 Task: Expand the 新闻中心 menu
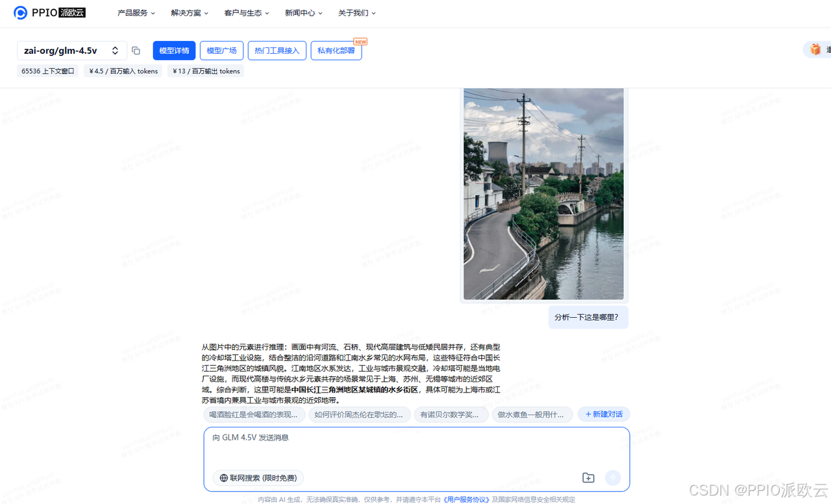point(303,13)
